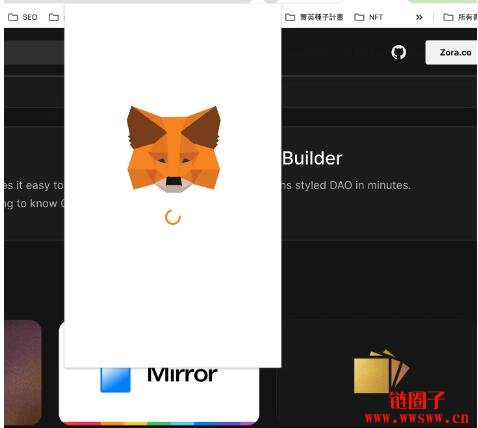Open the Chinese-named bookmark folder left of NFT
The height and width of the screenshot is (428, 478).
click(x=314, y=17)
